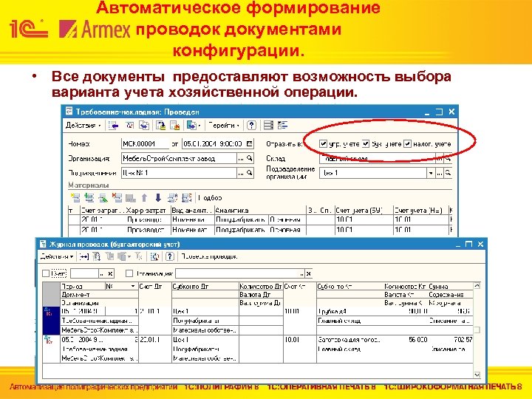The image size is (532, 399).
Task: Open calendar picker next to date field
Action: point(250,144)
